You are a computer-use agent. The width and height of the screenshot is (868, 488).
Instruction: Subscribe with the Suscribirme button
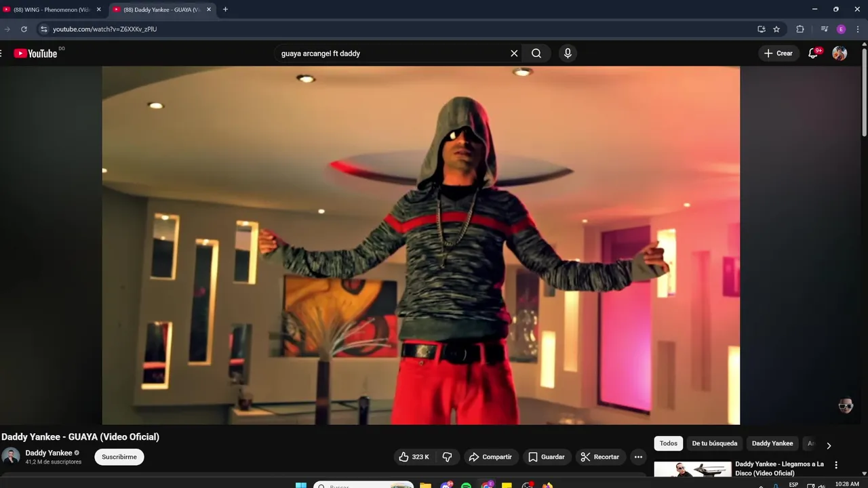coord(119,457)
